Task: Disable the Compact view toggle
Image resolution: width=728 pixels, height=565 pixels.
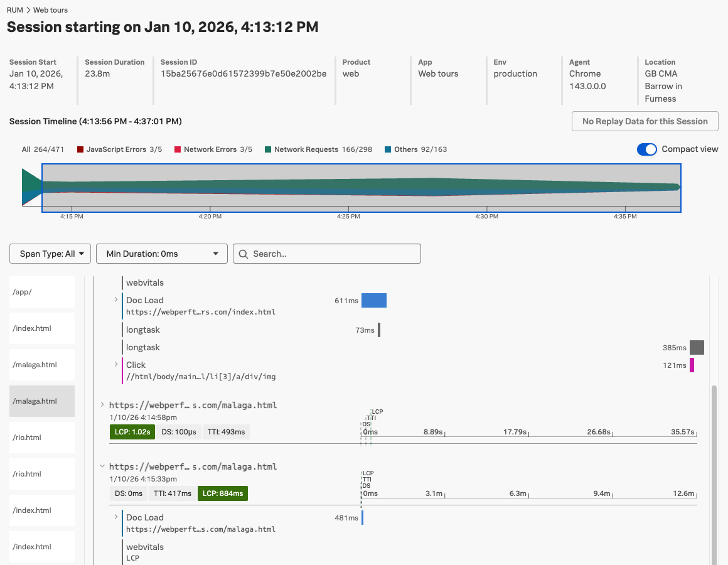Action: point(647,149)
